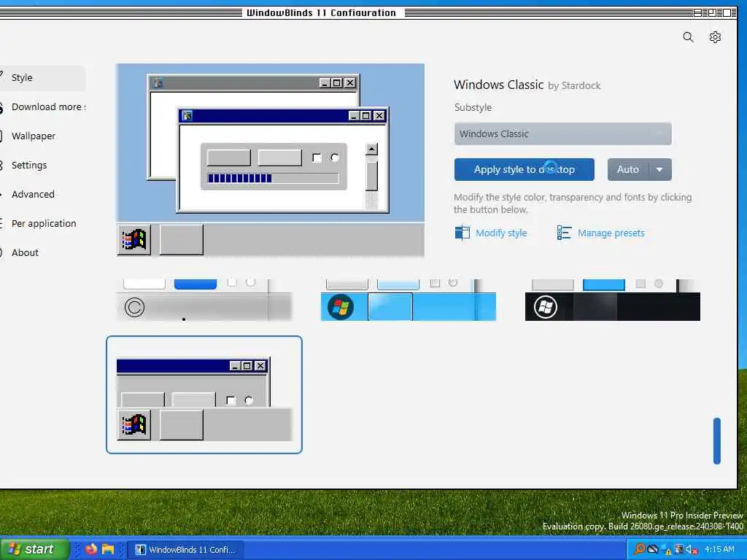Open File Explorer from quick launch
This screenshot has height=560, width=747.
[108, 549]
